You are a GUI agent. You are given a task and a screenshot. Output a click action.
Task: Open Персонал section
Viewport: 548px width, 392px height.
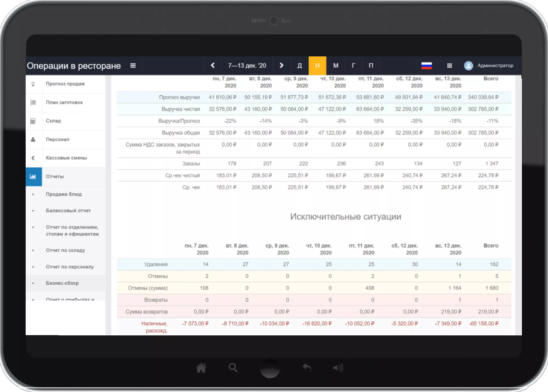click(x=58, y=139)
